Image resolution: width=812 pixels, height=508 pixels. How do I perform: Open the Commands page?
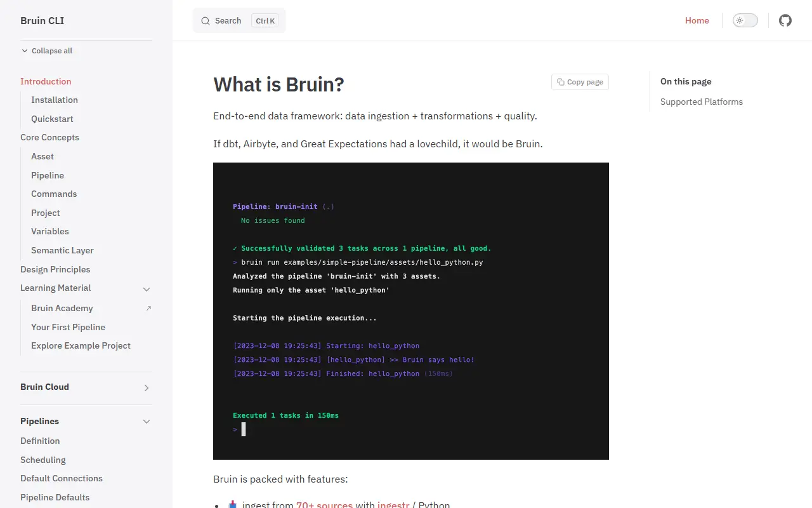click(x=54, y=194)
